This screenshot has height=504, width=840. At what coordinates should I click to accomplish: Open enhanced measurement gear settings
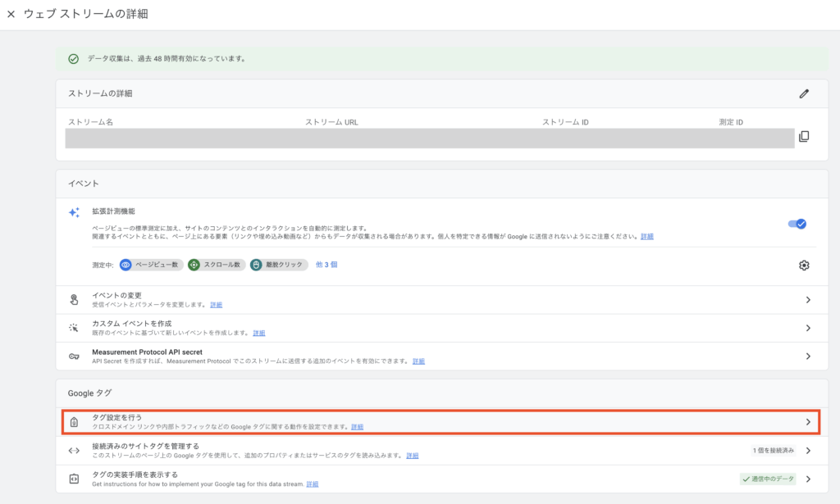(804, 265)
